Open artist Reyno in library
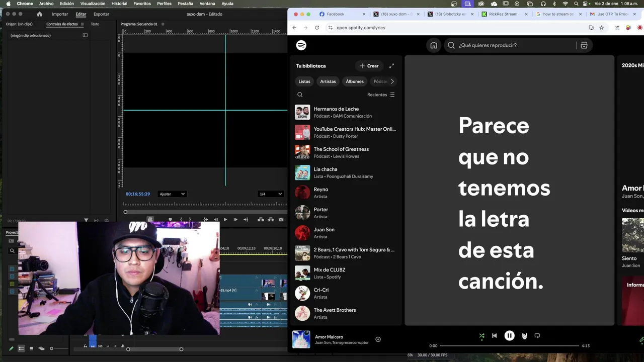The image size is (644, 362). 345,193
